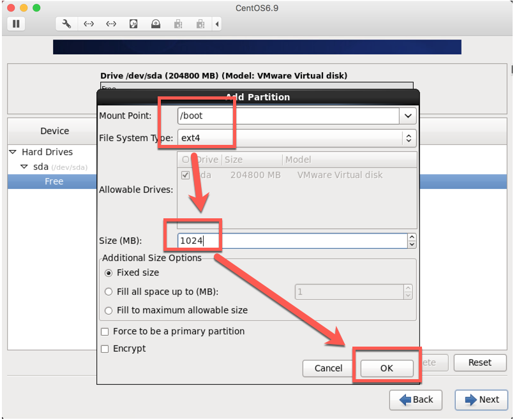
Task: Click the CD/DVD drive toolbar icon
Action: pyautogui.click(x=156, y=24)
